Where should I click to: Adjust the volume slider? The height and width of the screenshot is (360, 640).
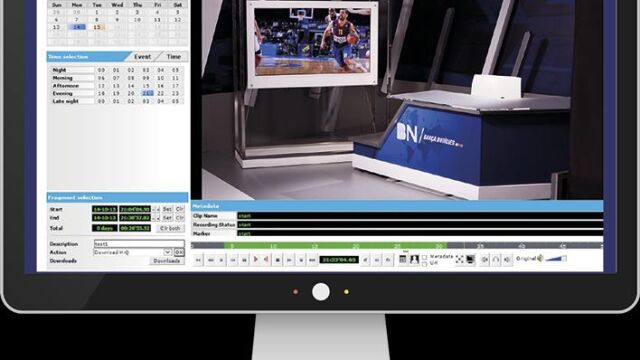click(x=556, y=258)
